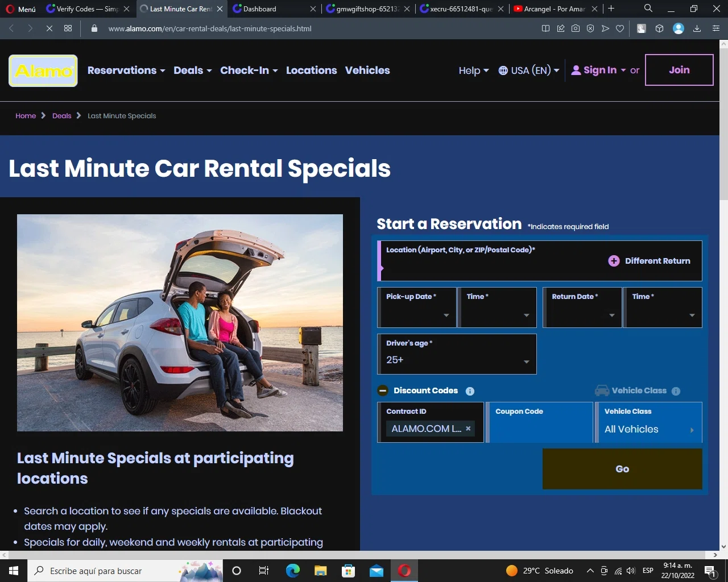Click the Go button
Screen dimensions: 728x582
click(622, 469)
